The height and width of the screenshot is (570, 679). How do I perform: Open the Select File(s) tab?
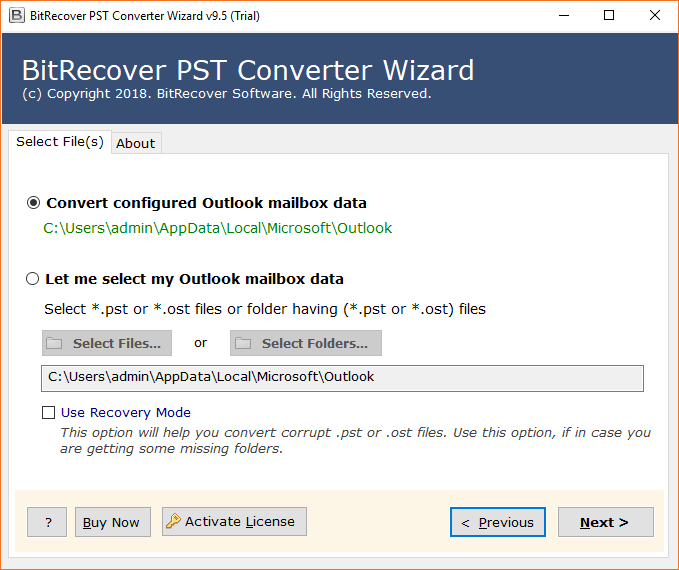point(60,142)
